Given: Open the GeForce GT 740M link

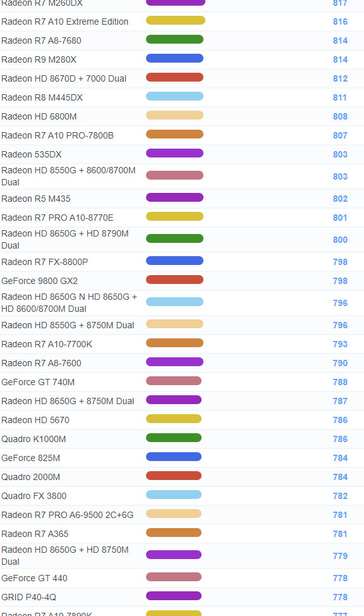Looking at the screenshot, I should pos(38,382).
